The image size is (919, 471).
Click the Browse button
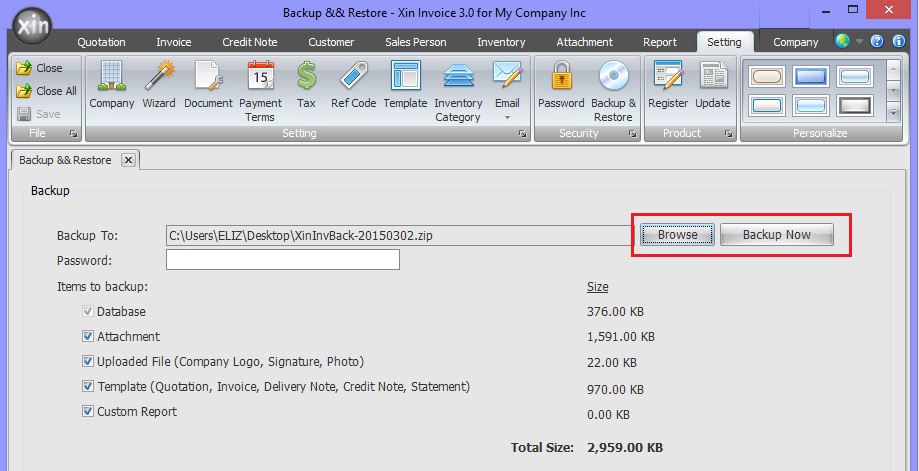[677, 234]
